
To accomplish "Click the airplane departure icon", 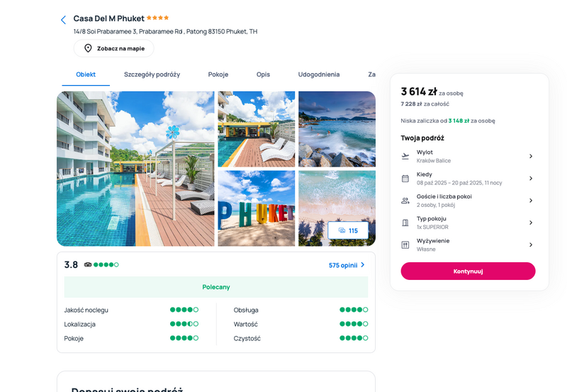I will pos(405,156).
